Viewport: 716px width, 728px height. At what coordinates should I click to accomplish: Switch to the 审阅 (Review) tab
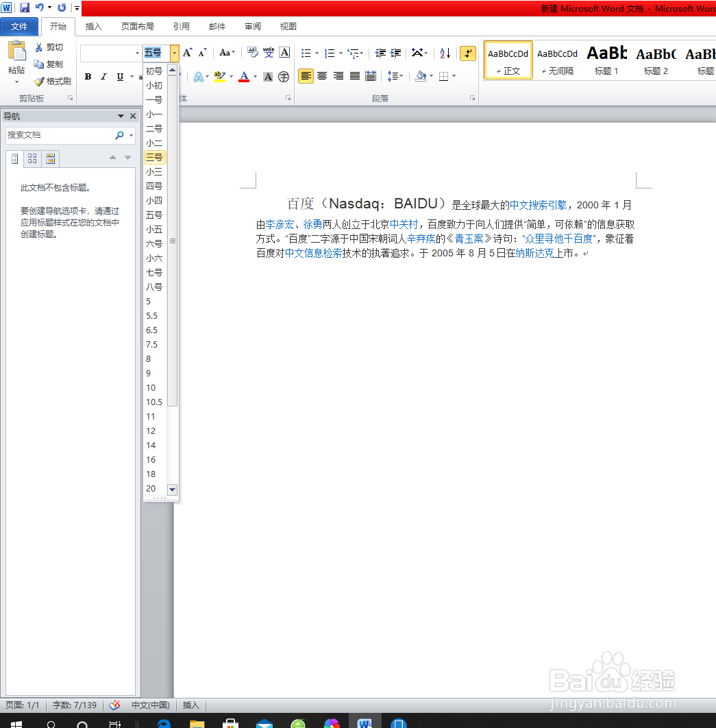pos(253,27)
